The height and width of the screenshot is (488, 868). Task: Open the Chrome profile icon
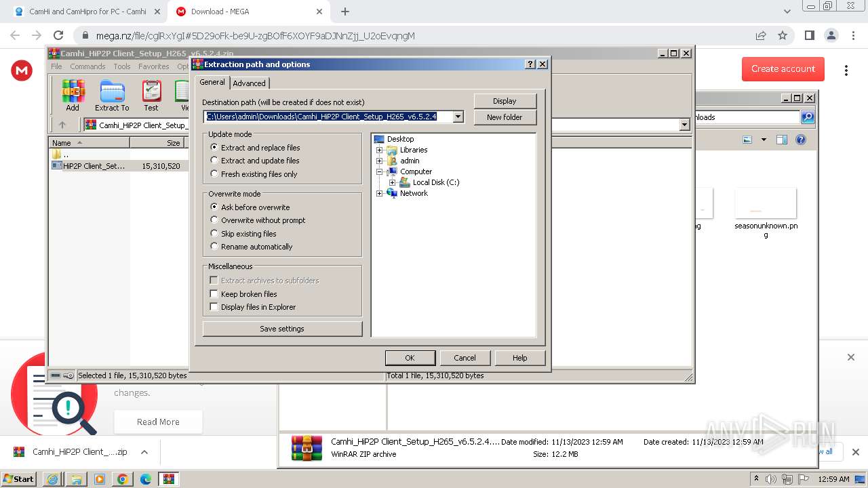tap(831, 35)
